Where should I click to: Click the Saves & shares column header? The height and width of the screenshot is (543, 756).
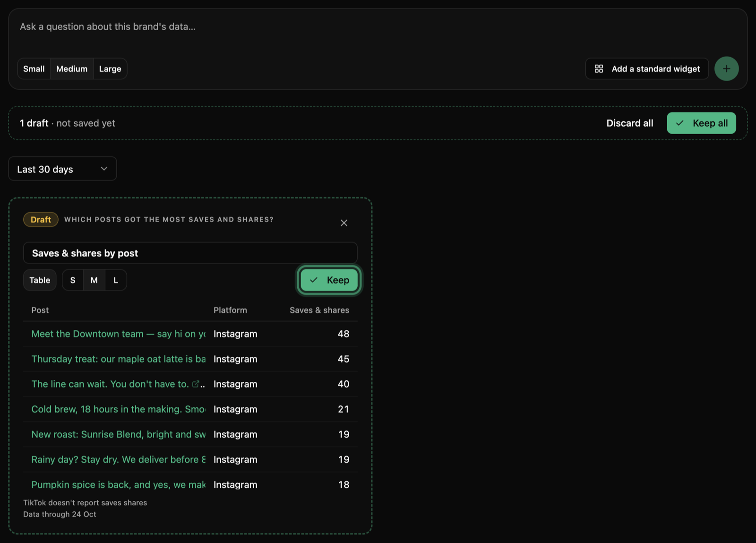tap(319, 310)
